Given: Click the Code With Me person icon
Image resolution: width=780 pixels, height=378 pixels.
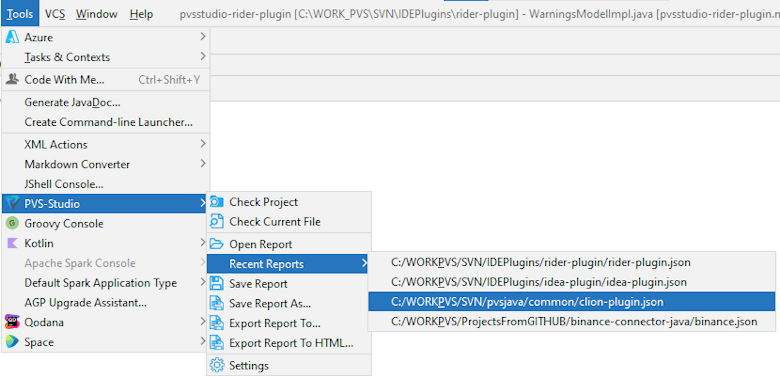Looking at the screenshot, I should click(x=12, y=80).
